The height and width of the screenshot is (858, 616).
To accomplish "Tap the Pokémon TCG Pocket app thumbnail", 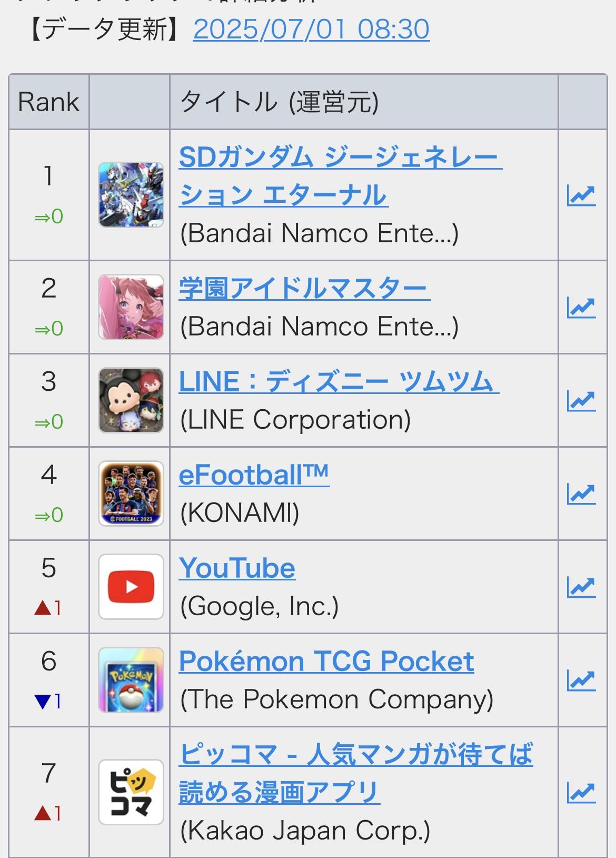I will click(x=131, y=680).
